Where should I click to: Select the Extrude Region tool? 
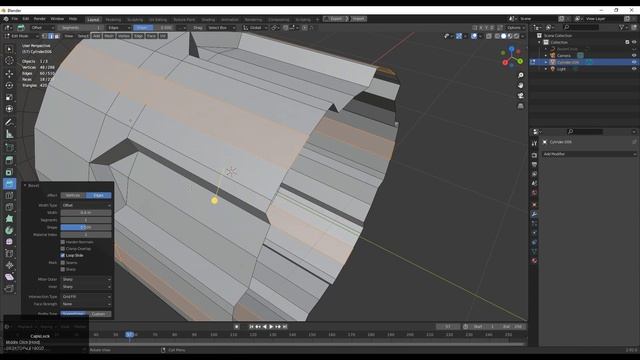[9, 160]
